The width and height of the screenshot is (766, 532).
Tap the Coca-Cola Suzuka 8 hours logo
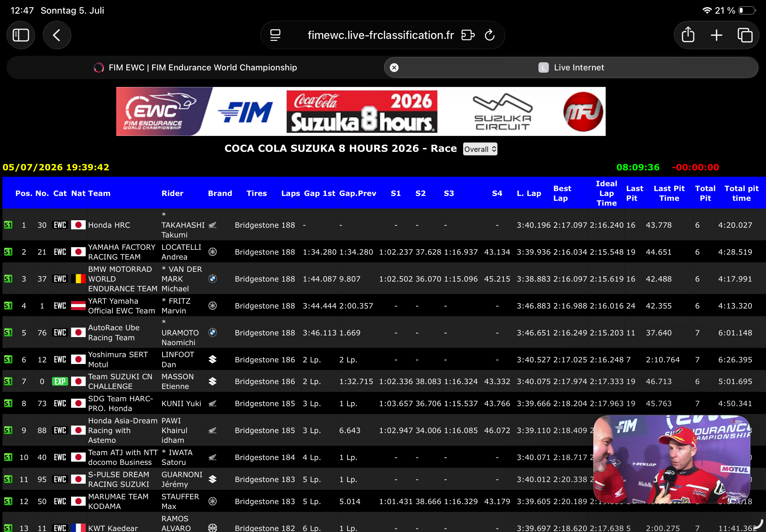pyautogui.click(x=362, y=111)
